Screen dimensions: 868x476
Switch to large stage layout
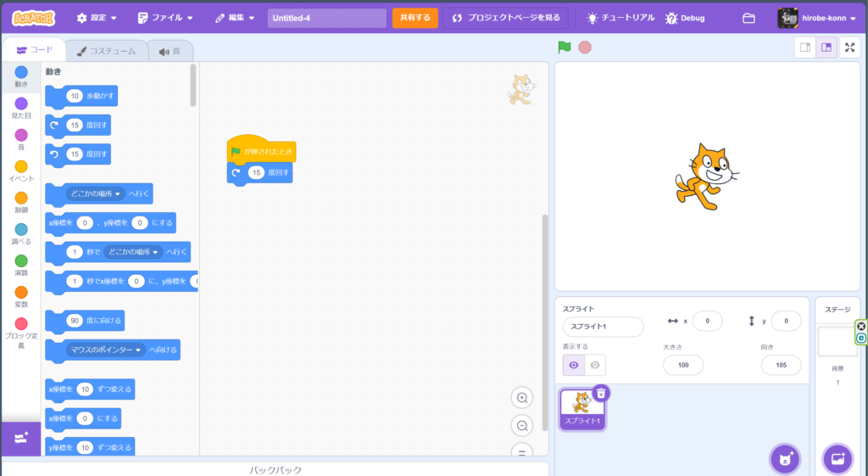coord(826,48)
